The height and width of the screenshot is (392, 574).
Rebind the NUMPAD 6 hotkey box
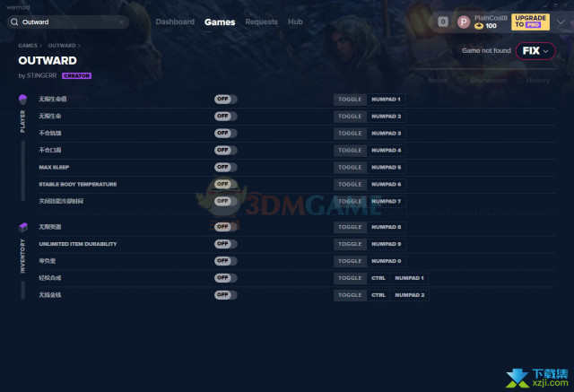click(387, 185)
